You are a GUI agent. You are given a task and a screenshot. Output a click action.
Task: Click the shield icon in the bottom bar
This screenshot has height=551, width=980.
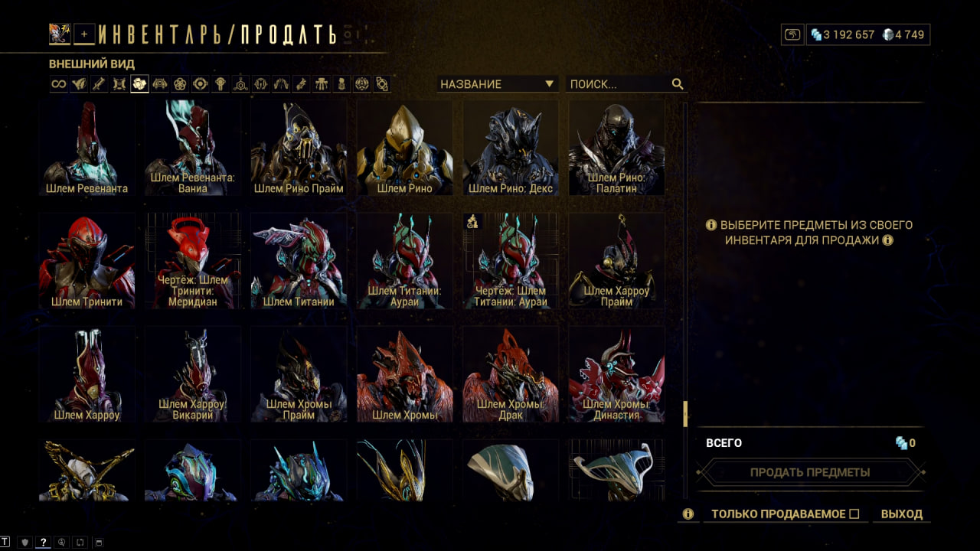(24, 543)
